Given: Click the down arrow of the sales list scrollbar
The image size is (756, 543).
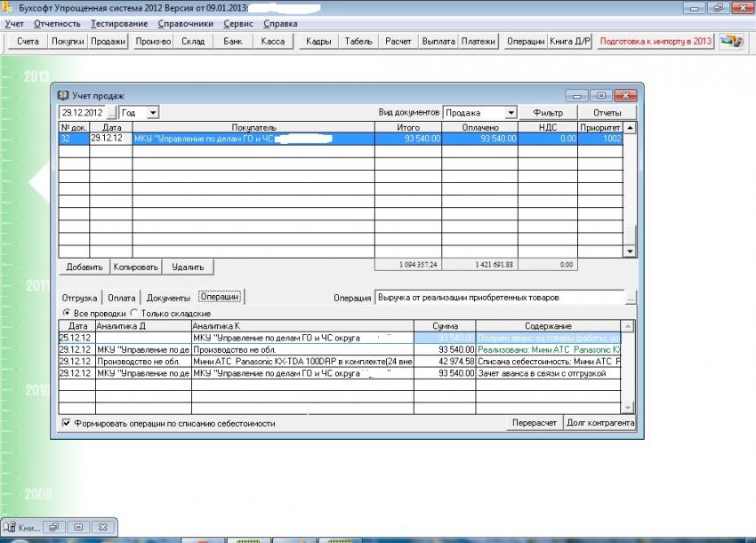Looking at the screenshot, I should (631, 252).
